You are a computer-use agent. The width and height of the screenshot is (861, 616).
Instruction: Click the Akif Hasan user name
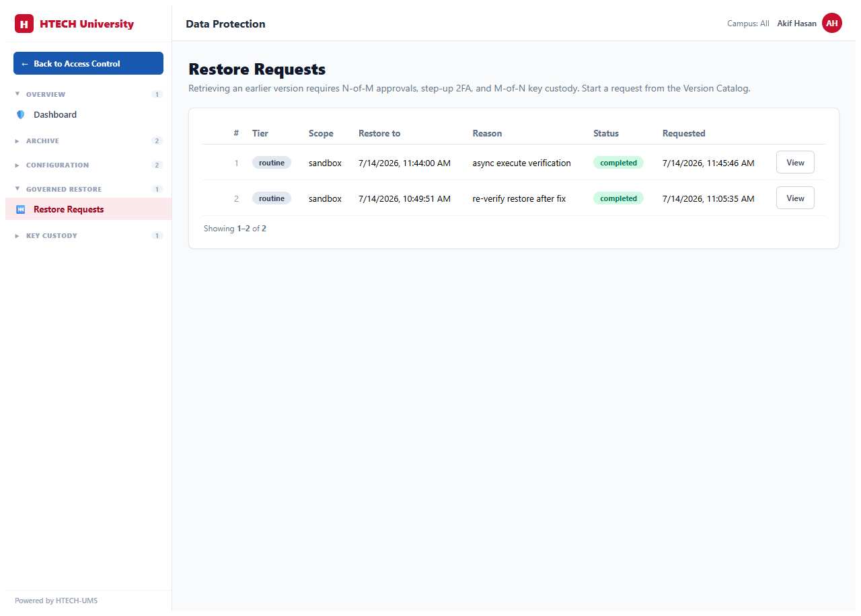(796, 24)
